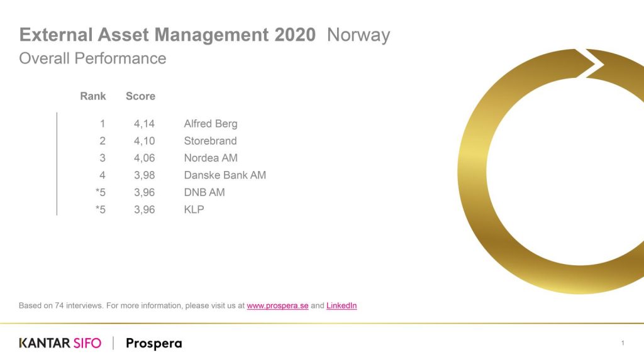
Task: Click the Rank column header
Action: point(93,96)
